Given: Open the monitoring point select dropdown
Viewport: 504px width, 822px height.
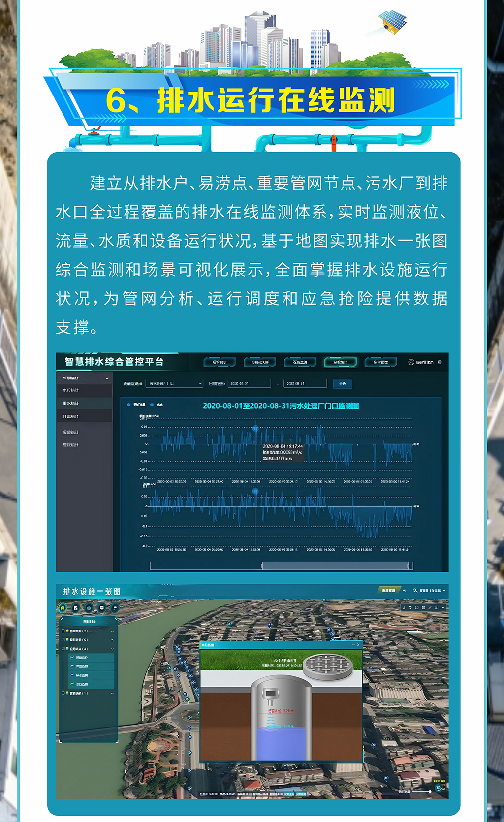Looking at the screenshot, I should click(175, 383).
